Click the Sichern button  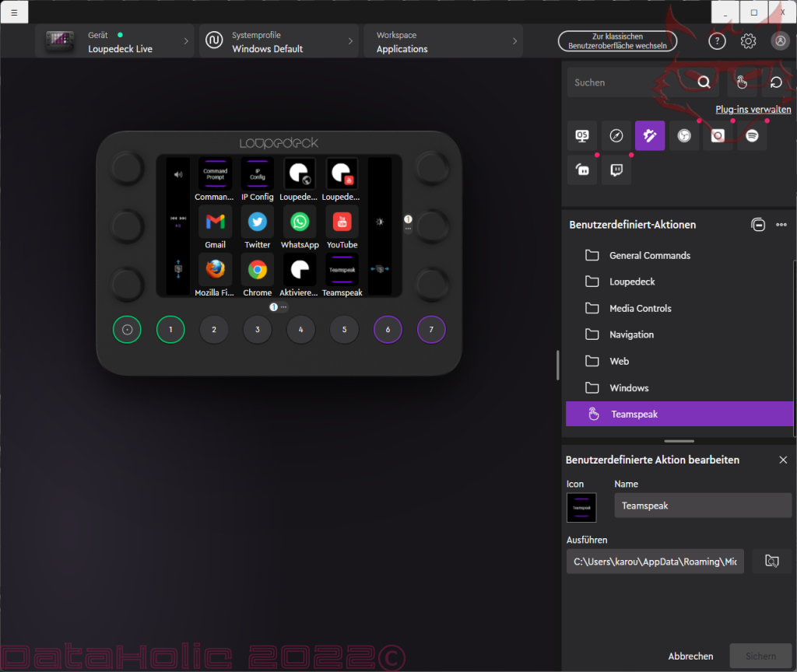coord(760,656)
